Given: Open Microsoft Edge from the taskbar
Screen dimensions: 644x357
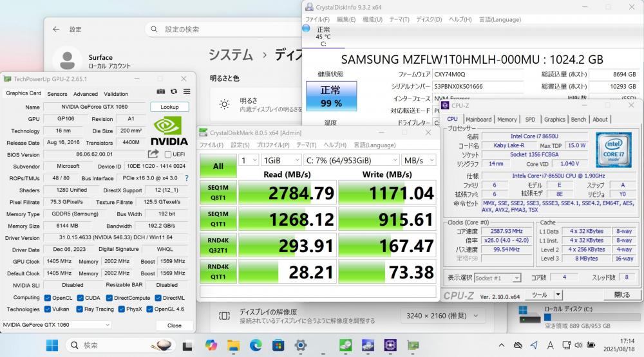Looking at the screenshot, I should (256, 345).
